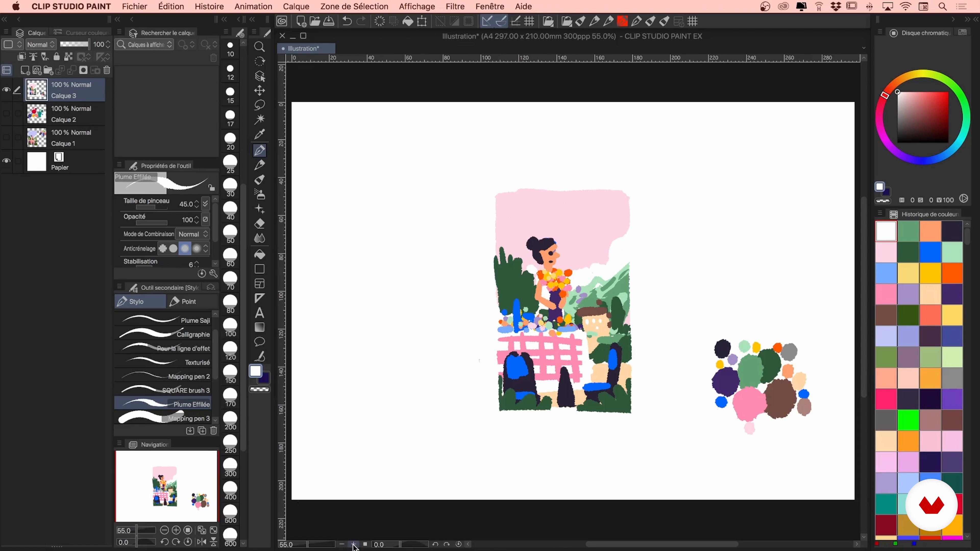Click the Redo arrow in command bar
The width and height of the screenshot is (980, 551).
[x=361, y=21]
